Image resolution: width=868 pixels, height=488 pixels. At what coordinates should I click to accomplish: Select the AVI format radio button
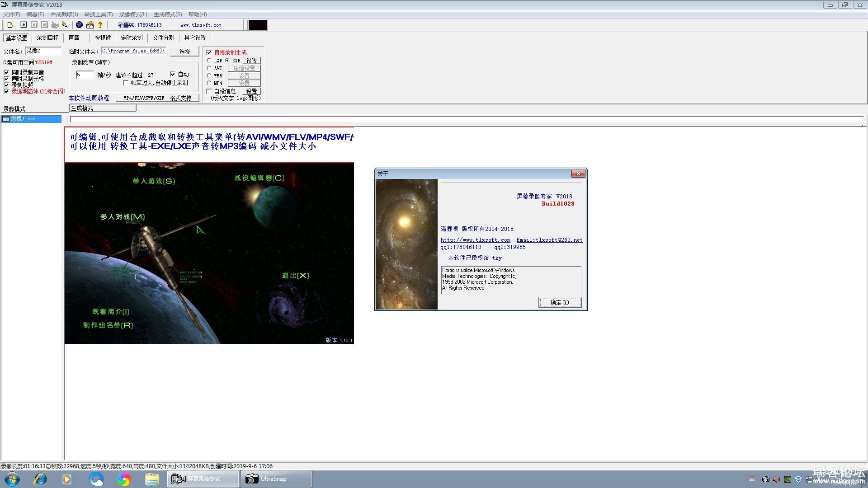[209, 68]
